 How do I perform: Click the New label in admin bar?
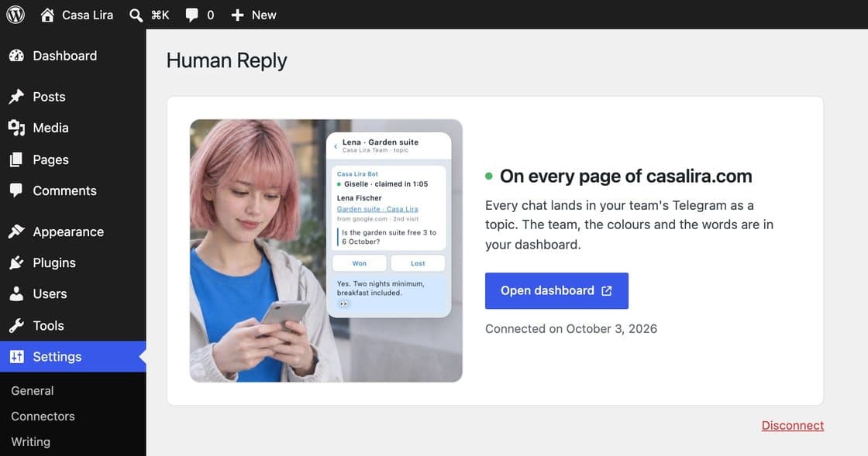pyautogui.click(x=264, y=15)
